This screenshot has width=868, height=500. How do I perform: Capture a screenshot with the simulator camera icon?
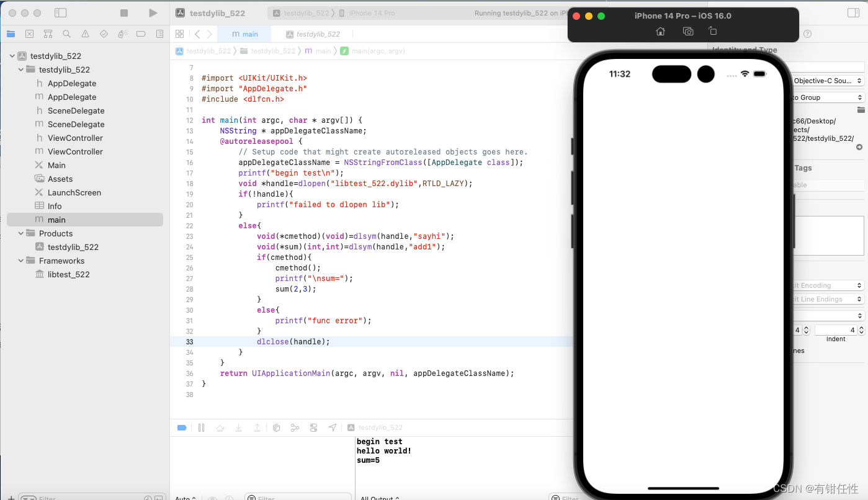pos(687,30)
